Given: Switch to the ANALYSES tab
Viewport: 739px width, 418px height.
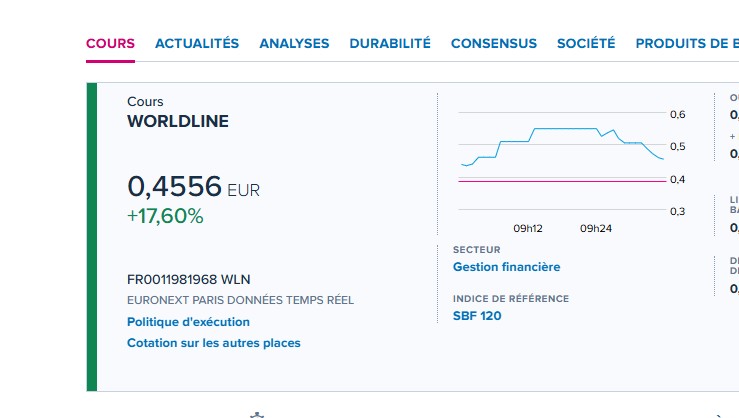Looking at the screenshot, I should 294,44.
